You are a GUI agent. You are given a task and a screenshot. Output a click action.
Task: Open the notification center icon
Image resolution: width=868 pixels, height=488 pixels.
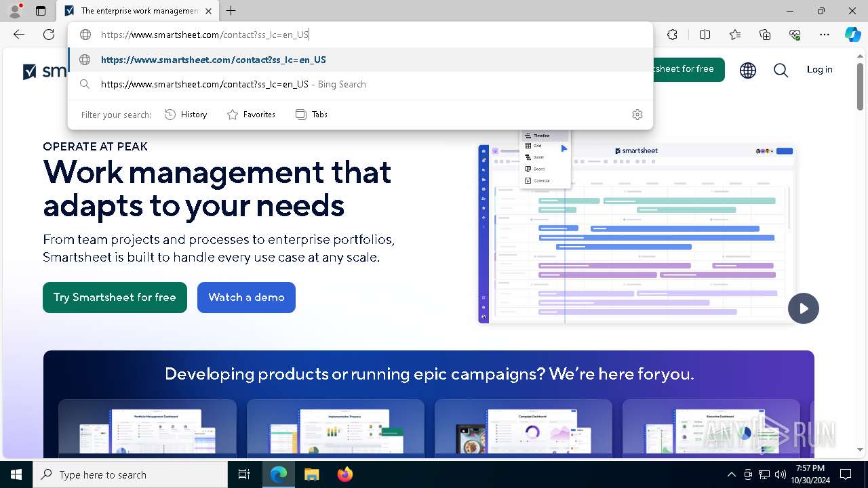(x=846, y=474)
